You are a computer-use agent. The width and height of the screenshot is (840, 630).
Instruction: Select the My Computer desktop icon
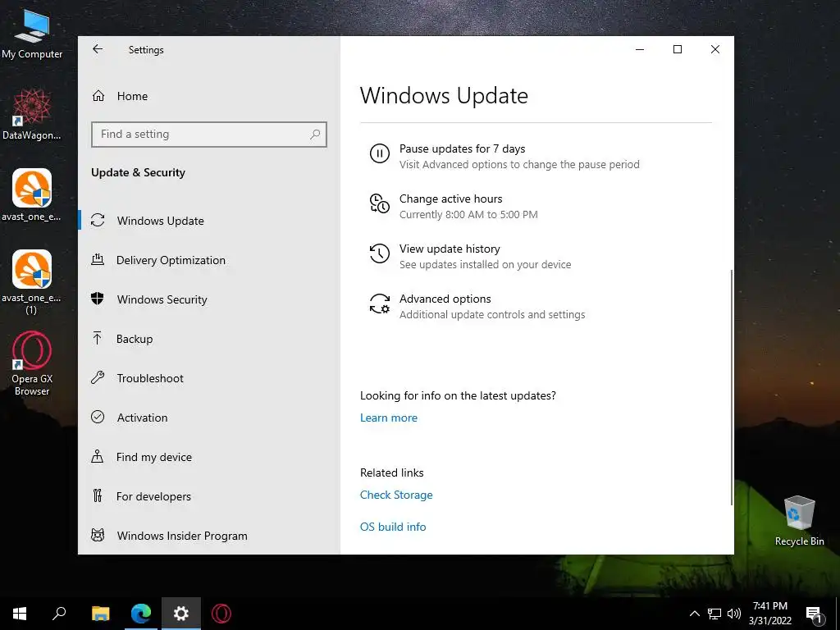(x=32, y=34)
